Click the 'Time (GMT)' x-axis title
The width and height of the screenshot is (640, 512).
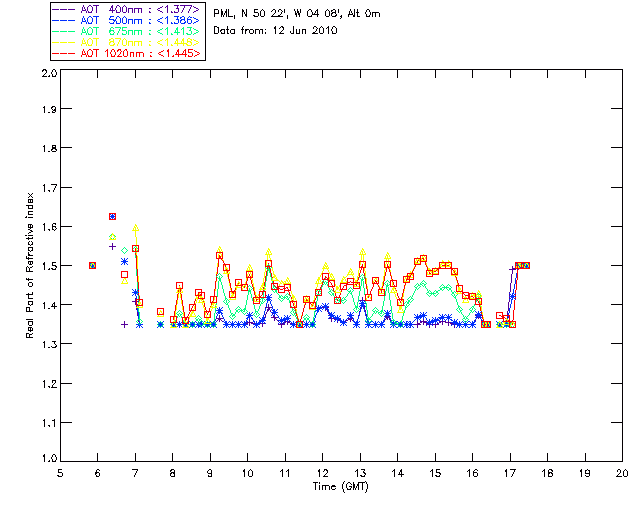click(x=340, y=487)
